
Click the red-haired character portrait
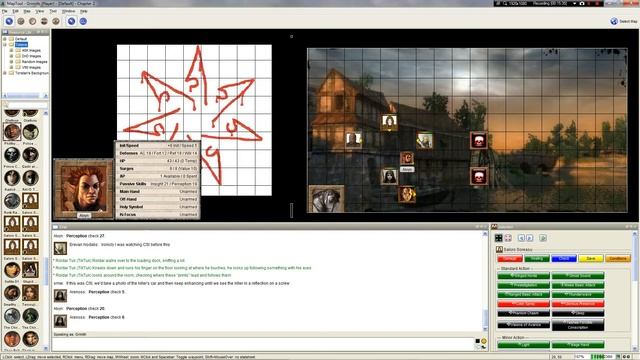pyautogui.click(x=84, y=189)
